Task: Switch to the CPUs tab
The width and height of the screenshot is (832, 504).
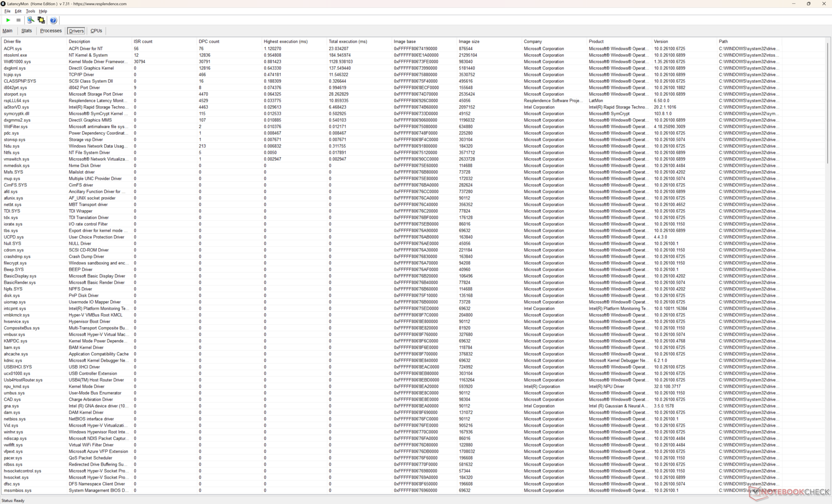Action: [x=96, y=31]
